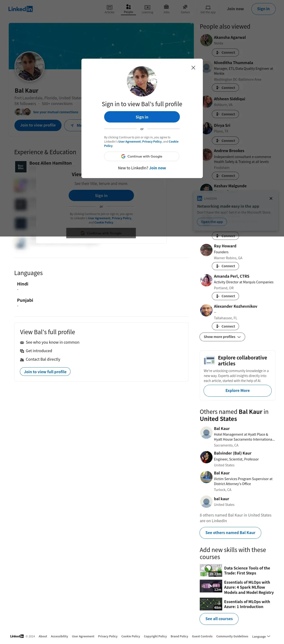Click Continue with Google in modal

[x=142, y=156]
